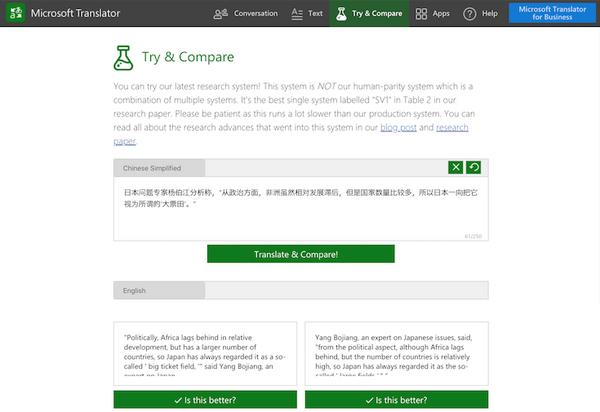Open the Conversation tab
The height and width of the screenshot is (412, 600).
(x=245, y=14)
